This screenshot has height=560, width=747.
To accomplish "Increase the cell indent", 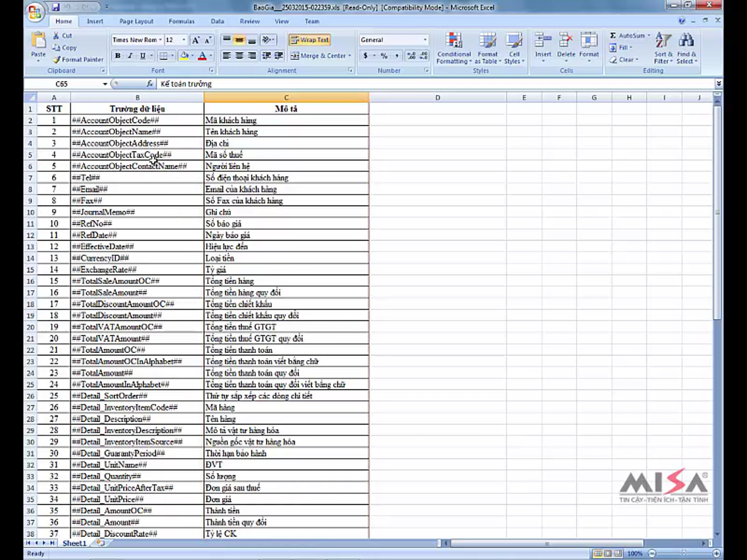I will point(279,56).
